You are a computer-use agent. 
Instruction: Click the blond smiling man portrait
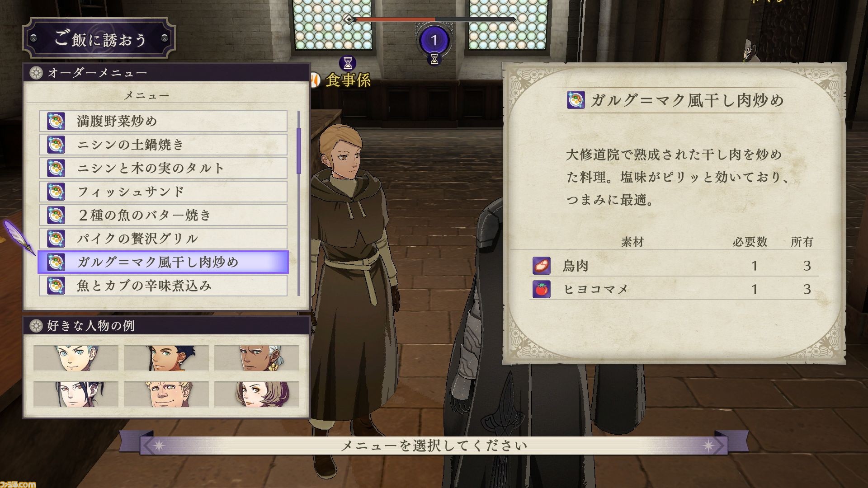166,394
